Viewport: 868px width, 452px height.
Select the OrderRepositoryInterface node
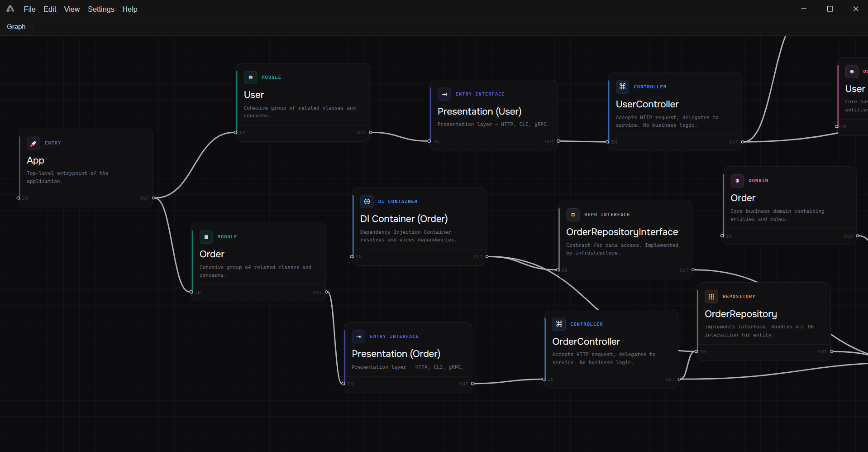click(x=622, y=232)
